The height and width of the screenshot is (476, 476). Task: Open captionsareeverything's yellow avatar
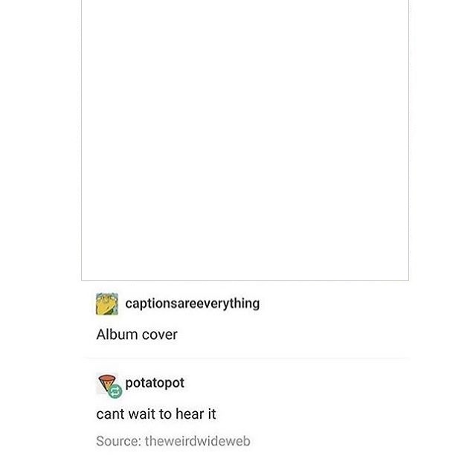click(x=107, y=304)
